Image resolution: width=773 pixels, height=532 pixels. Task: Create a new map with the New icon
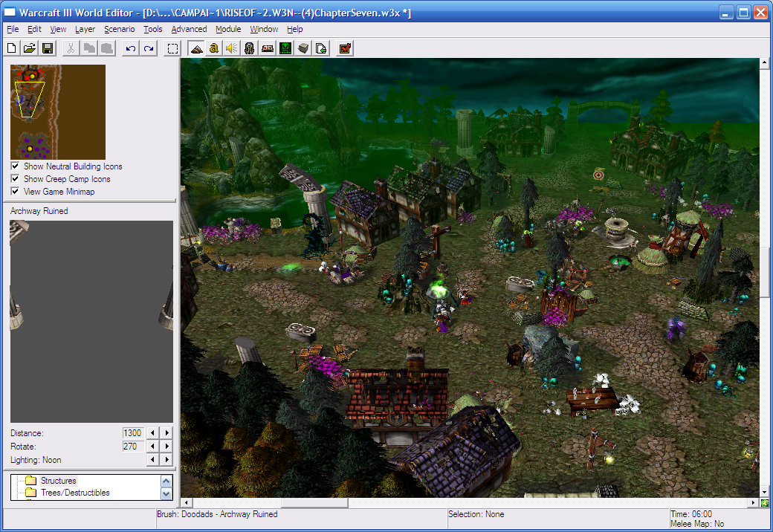12,48
